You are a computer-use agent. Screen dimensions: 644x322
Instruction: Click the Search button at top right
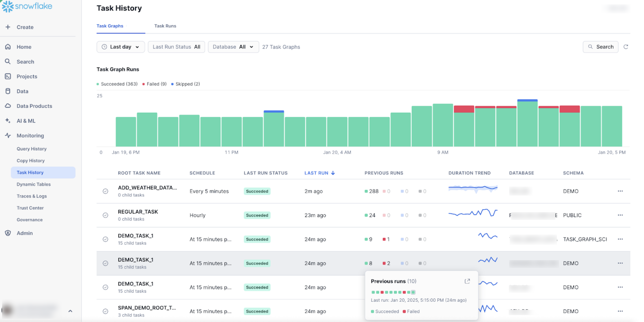(x=600, y=47)
